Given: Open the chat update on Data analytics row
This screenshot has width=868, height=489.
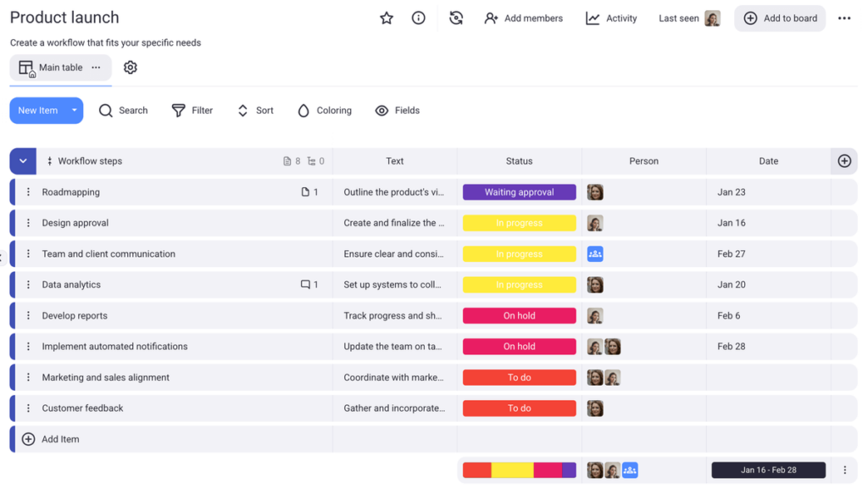Looking at the screenshot, I should pyautogui.click(x=306, y=284).
